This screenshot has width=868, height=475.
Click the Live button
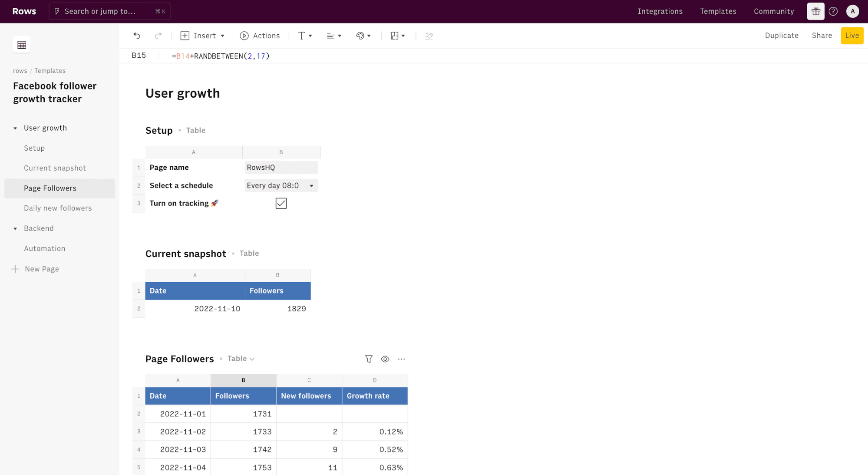(x=851, y=35)
